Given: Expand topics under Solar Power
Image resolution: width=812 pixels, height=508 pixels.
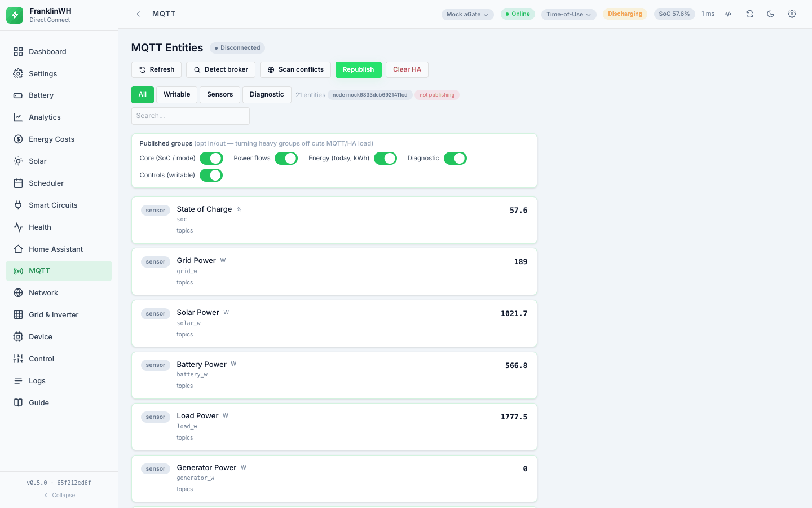Looking at the screenshot, I should pyautogui.click(x=185, y=335).
